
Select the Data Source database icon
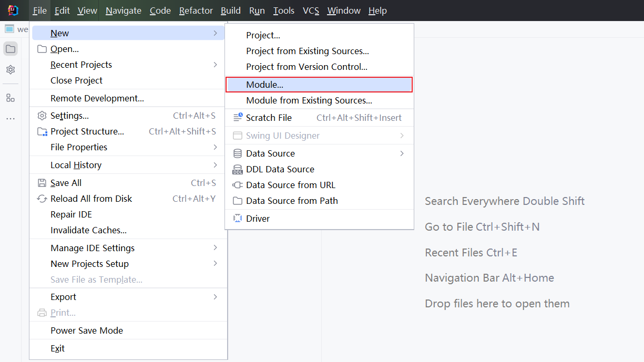click(237, 153)
